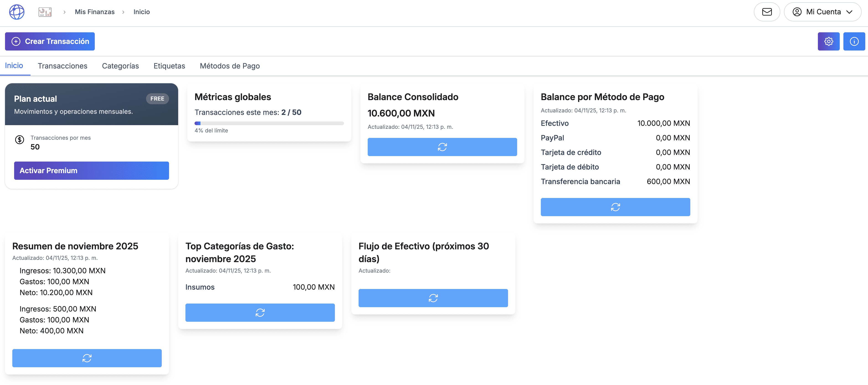Refresh the Flujo de Efectivo card
Viewport: 868px width, 385px height.
433,298
